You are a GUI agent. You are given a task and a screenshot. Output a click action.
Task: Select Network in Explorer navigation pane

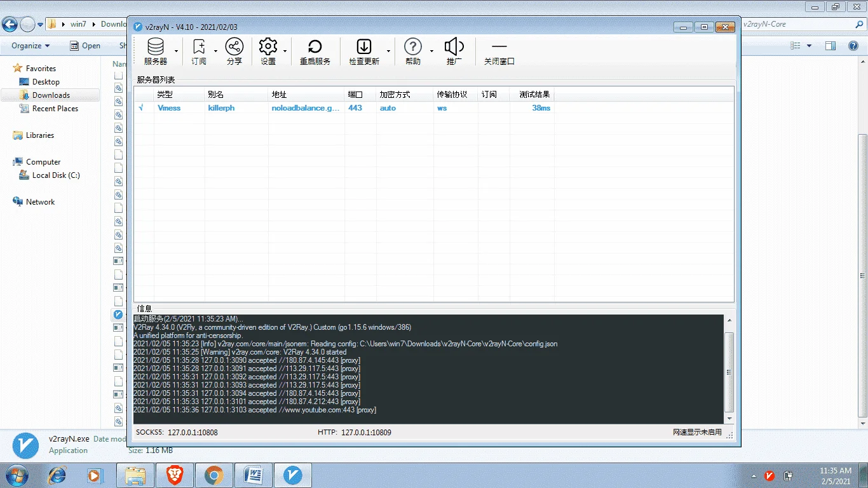[40, 201]
